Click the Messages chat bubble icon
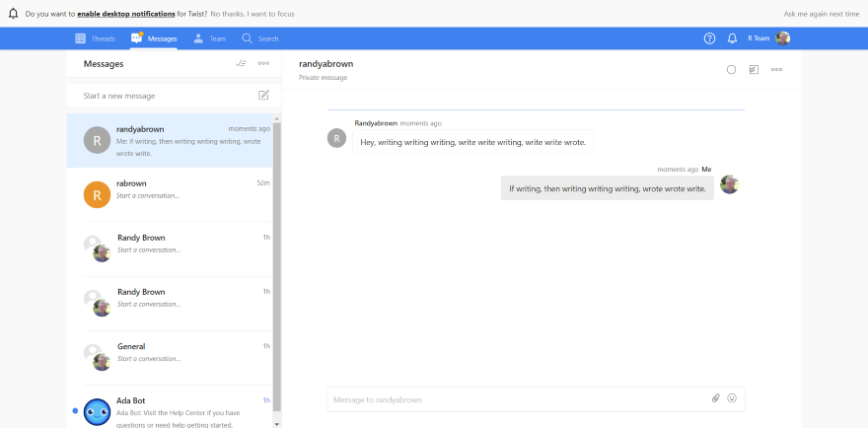 [137, 38]
